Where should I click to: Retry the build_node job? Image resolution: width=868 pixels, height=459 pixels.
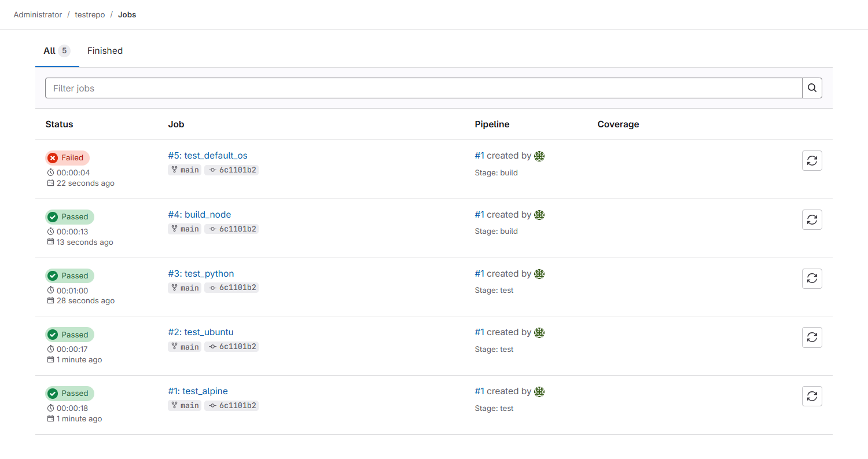pyautogui.click(x=812, y=220)
